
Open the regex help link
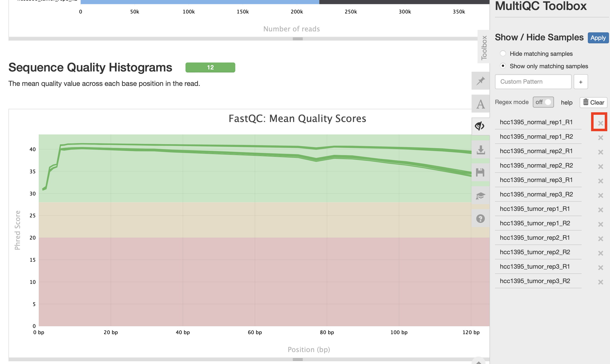(566, 103)
